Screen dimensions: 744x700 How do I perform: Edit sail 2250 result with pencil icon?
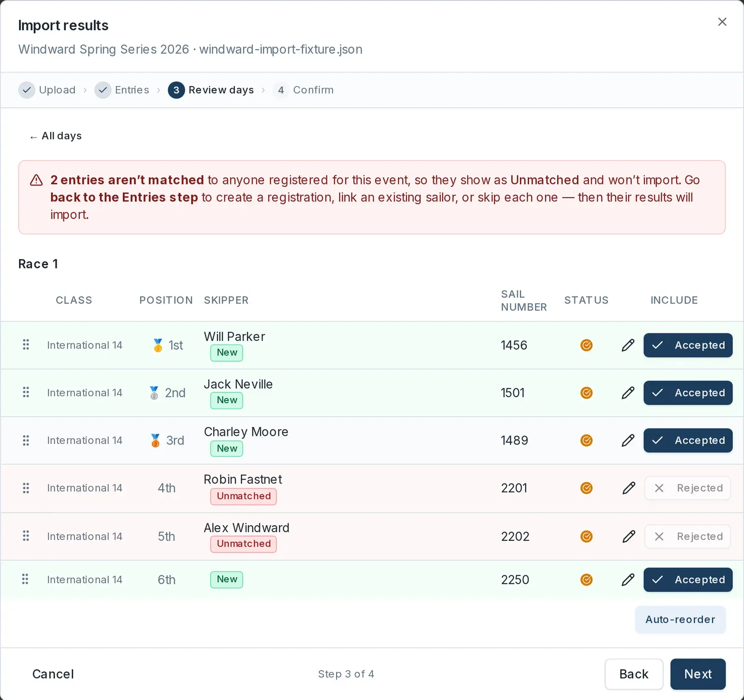pyautogui.click(x=628, y=580)
